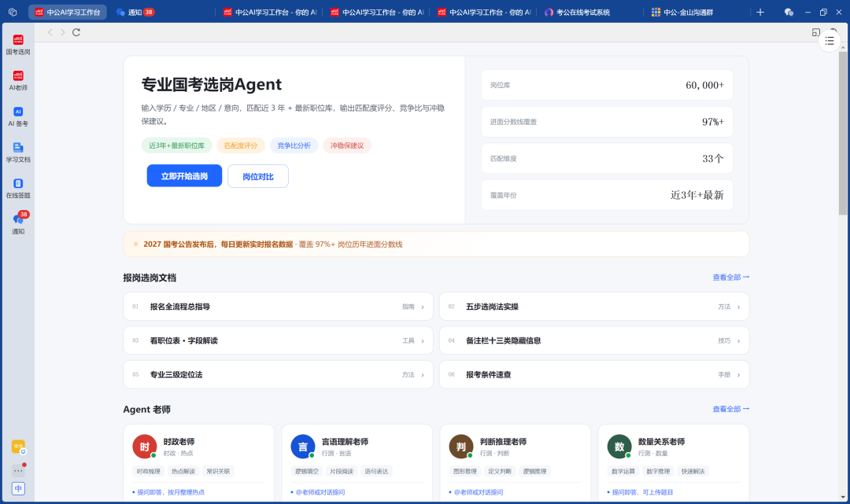Expand chevron on 看职位表·字段解读 row
This screenshot has height=504, width=850.
[423, 341]
